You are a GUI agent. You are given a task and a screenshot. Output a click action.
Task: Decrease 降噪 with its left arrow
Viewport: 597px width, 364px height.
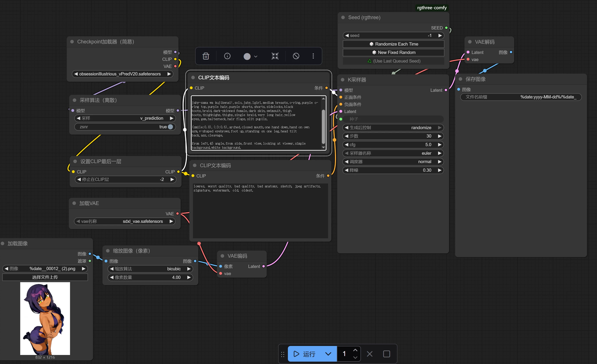[x=347, y=170]
